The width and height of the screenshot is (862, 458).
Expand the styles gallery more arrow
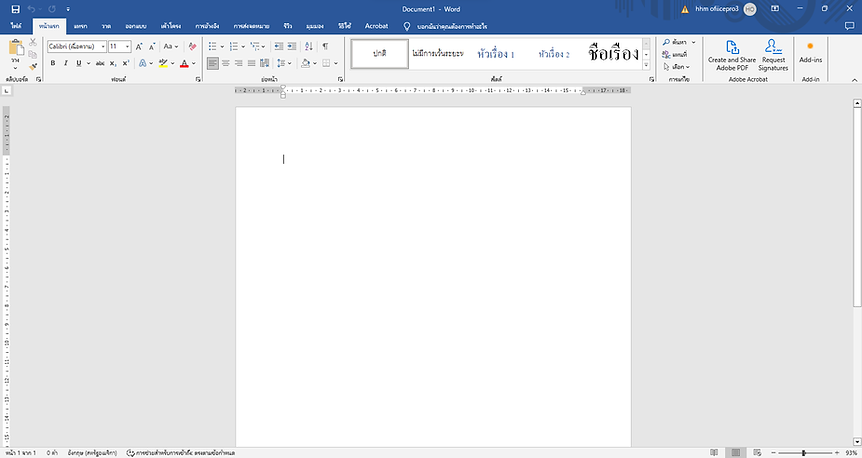646,65
